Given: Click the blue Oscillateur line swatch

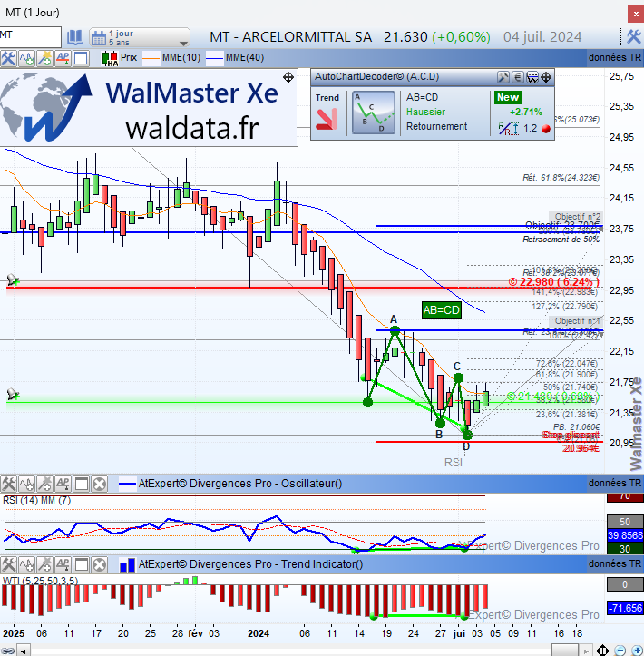Looking at the screenshot, I should click(127, 484).
